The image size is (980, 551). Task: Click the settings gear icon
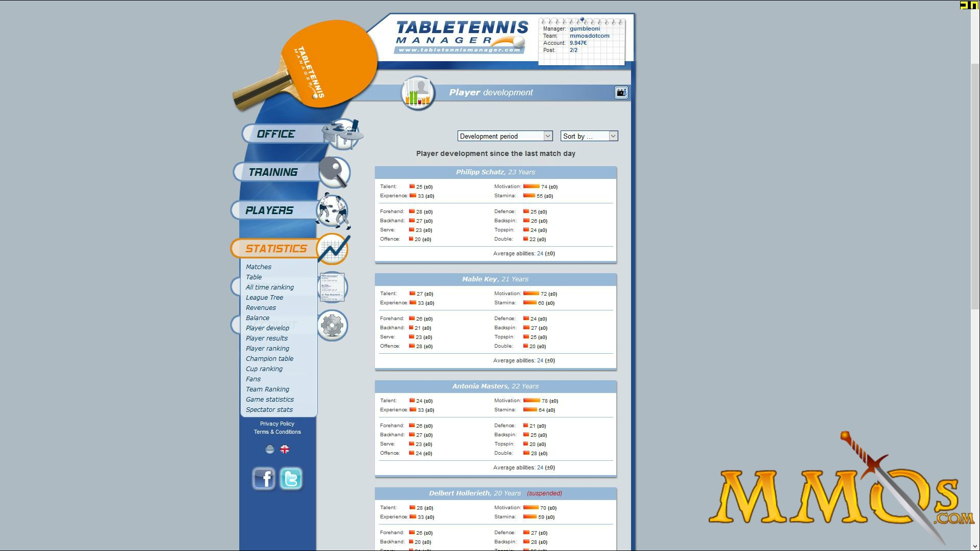[x=332, y=325]
